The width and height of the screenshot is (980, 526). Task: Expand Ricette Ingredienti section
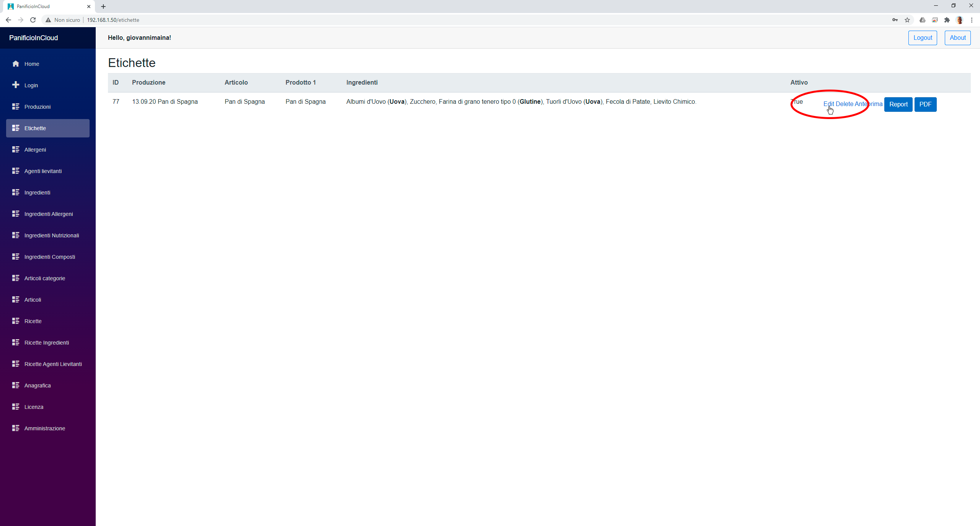coord(47,342)
